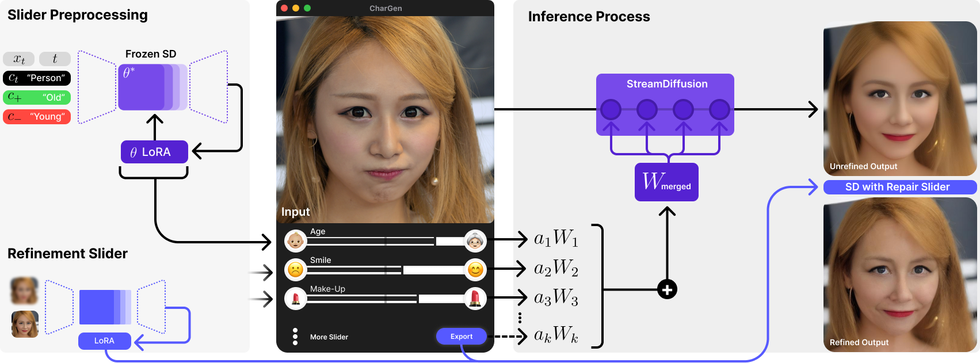Click the Smile slider track
This screenshot has height=363, width=980.
click(385, 270)
